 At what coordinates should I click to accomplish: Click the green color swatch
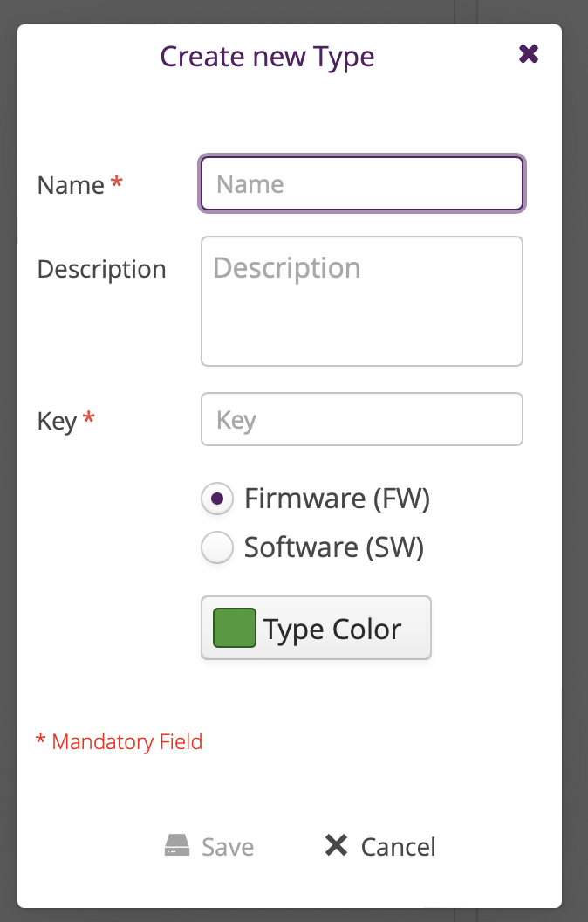(232, 626)
